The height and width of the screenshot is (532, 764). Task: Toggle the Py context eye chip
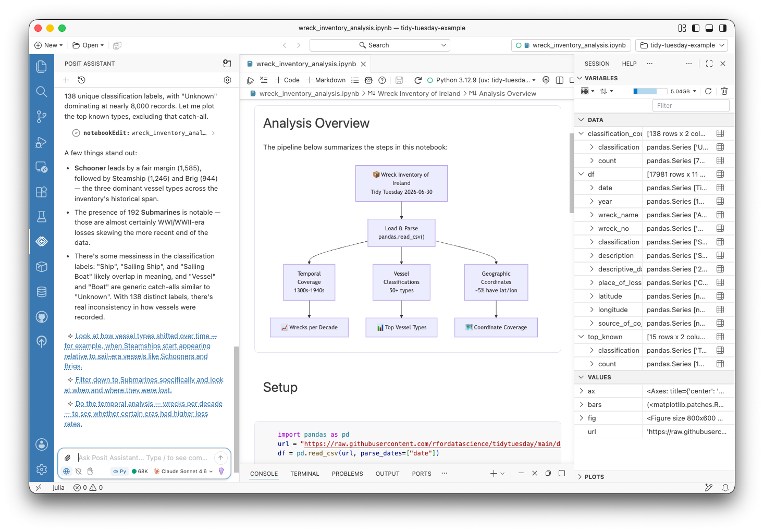click(x=120, y=471)
